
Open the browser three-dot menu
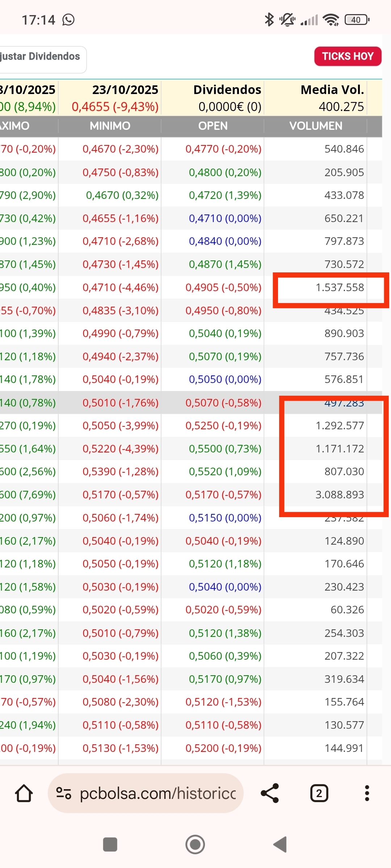[x=367, y=793]
